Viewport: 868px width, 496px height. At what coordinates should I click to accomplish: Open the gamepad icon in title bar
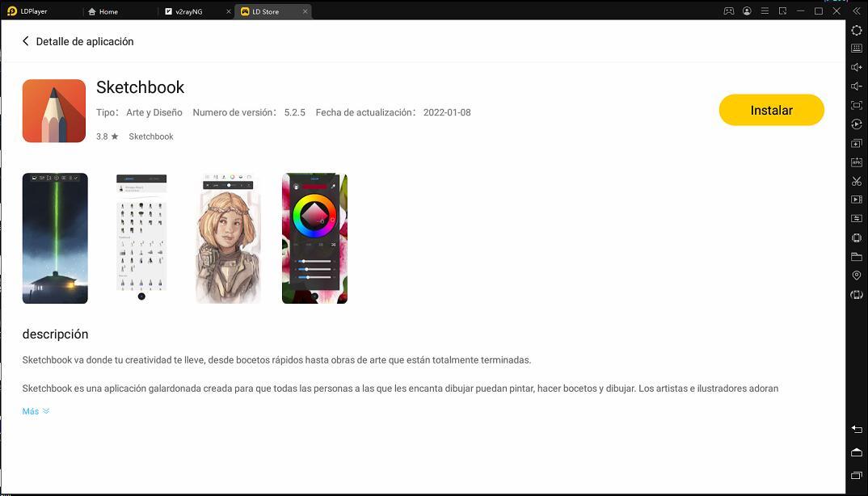729,11
